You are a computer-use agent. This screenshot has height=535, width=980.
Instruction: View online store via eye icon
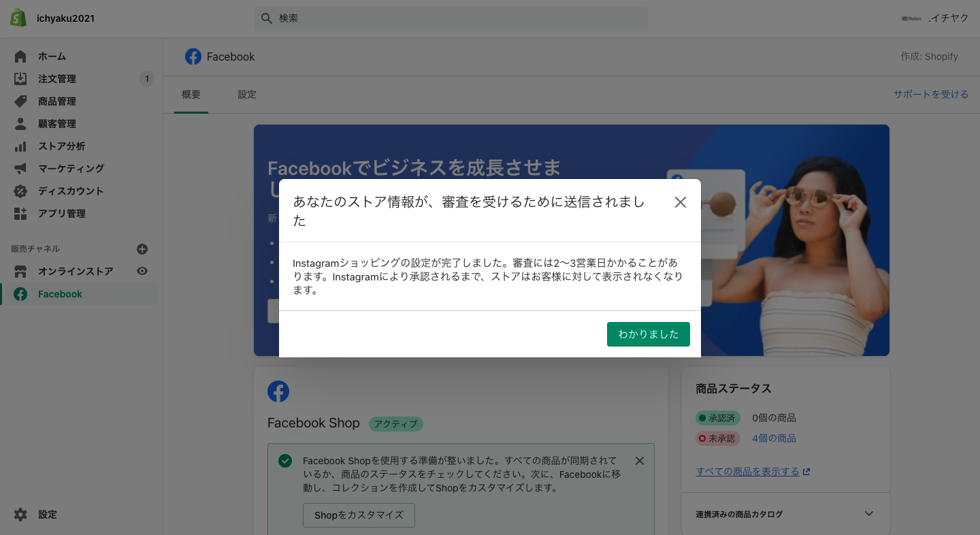(142, 271)
